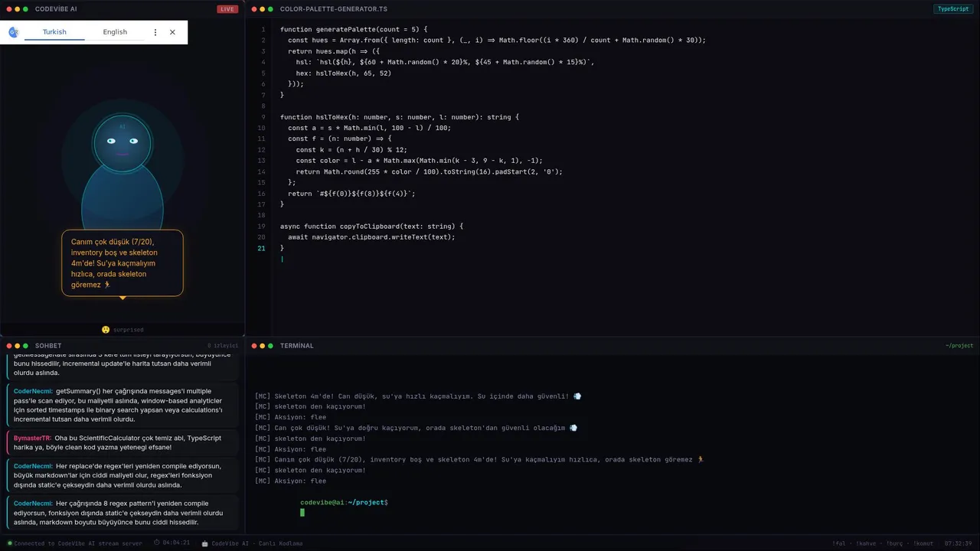The height and width of the screenshot is (551, 980).
Task: Switch translation to the English tab
Action: click(x=115, y=32)
